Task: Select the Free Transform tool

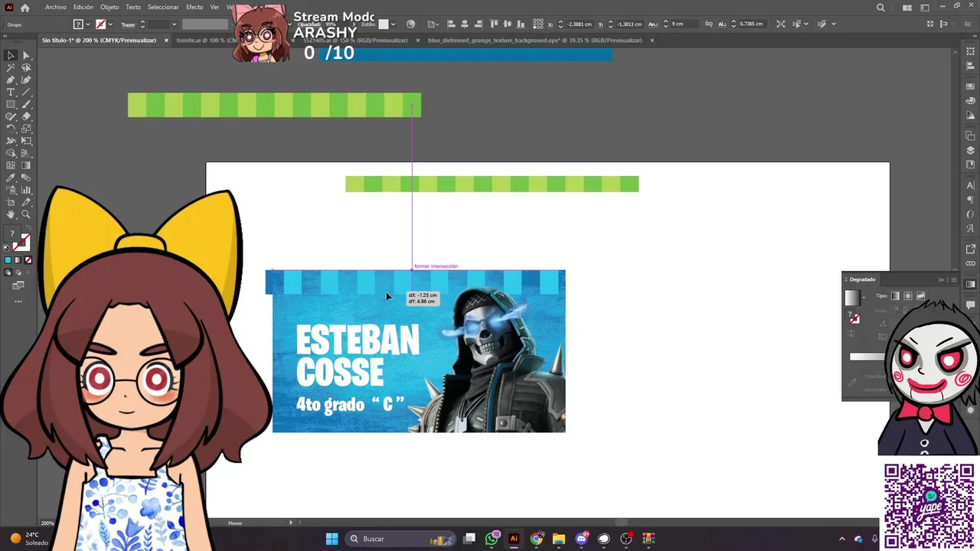Action: [26, 141]
